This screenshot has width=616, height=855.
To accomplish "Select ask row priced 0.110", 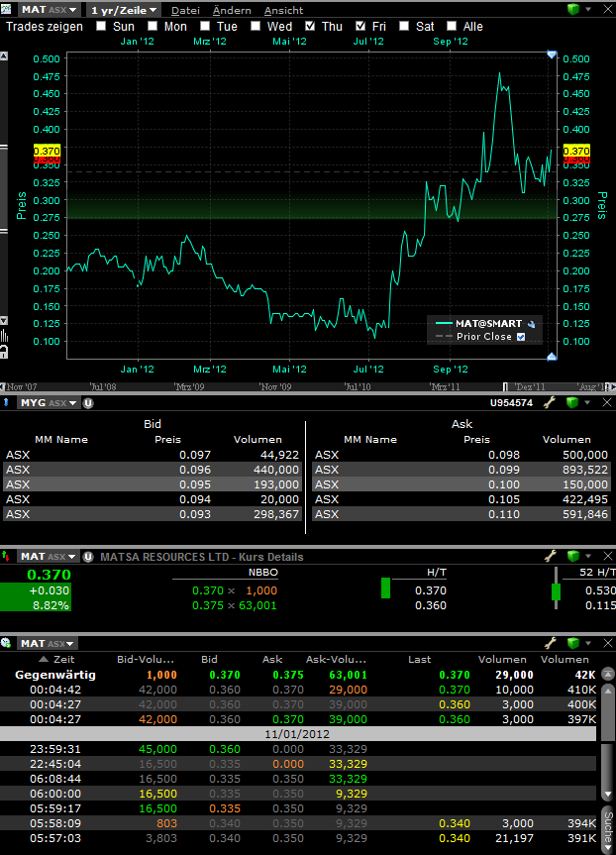I will point(462,514).
